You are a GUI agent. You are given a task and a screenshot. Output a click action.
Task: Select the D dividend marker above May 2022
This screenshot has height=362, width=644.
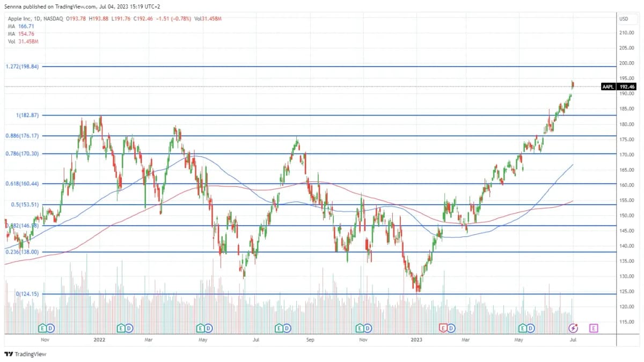208,328
